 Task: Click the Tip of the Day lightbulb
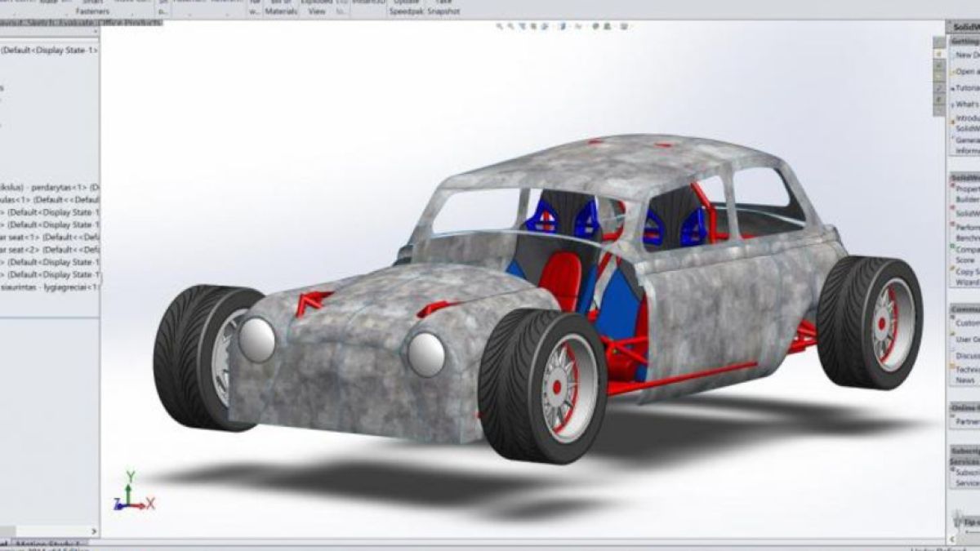[957, 520]
